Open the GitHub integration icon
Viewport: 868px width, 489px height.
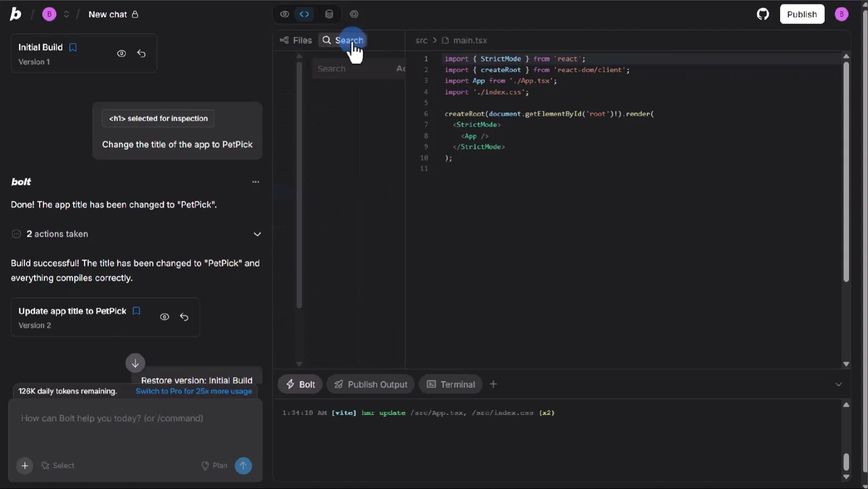coord(763,14)
